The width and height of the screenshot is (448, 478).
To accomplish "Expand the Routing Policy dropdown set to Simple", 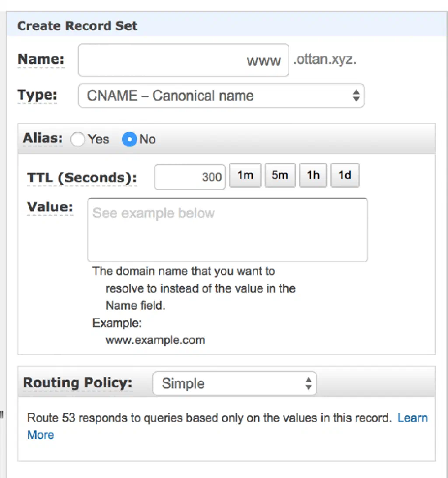I will 234,384.
